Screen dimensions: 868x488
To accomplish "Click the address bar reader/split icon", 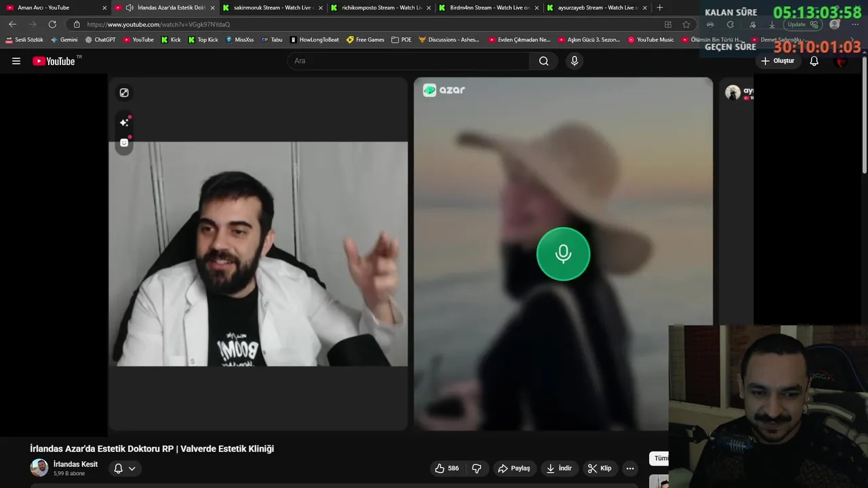I will click(x=668, y=24).
